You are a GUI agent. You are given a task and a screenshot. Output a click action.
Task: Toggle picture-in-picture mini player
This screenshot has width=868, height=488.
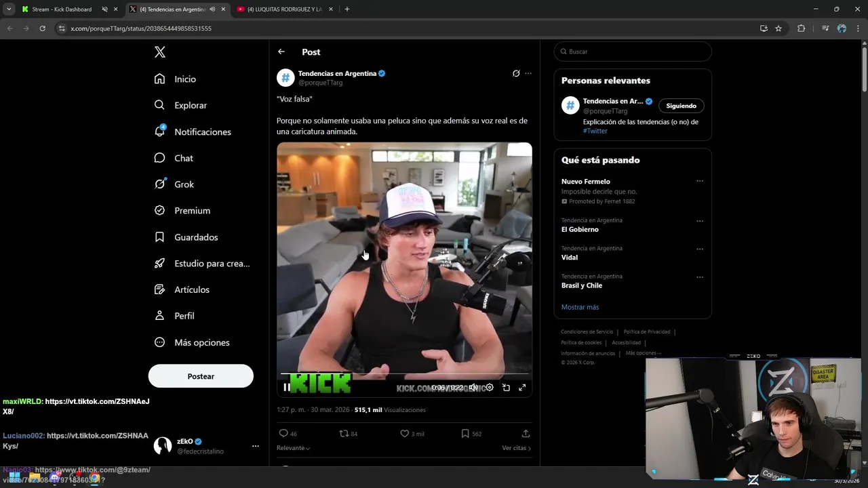click(x=506, y=388)
